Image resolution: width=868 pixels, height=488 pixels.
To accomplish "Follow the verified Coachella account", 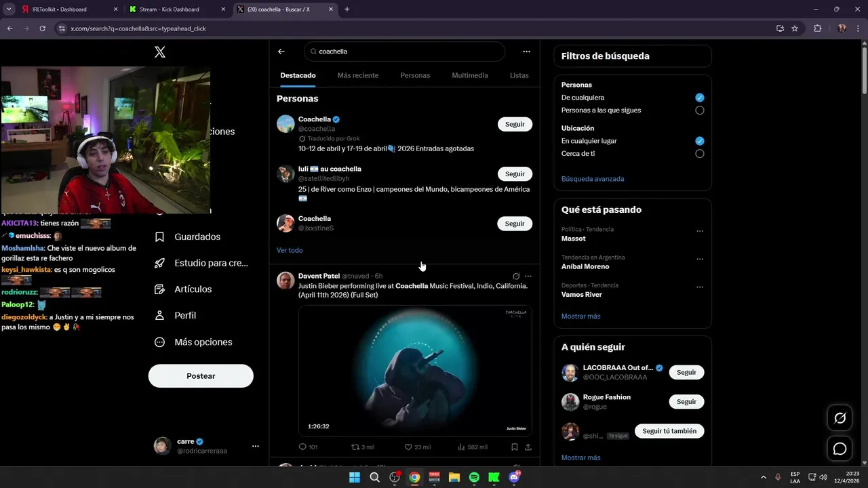I will pyautogui.click(x=515, y=124).
